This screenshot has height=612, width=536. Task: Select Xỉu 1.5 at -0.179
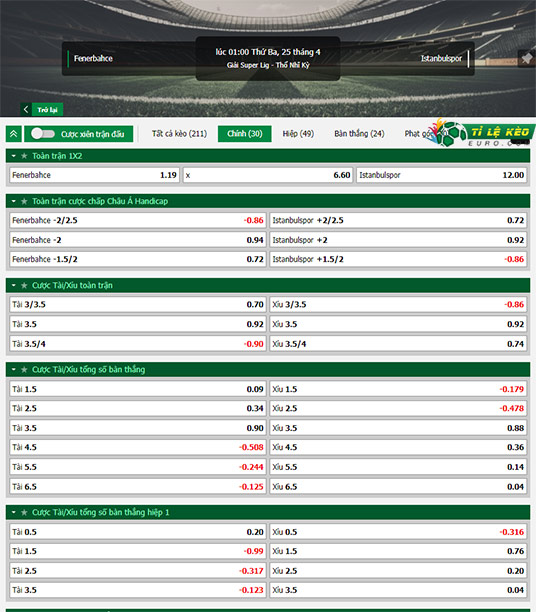tap(398, 389)
